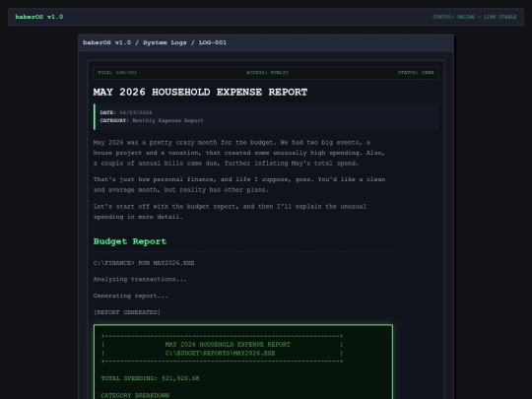Open System Logs breadcrumb link
This screenshot has width=532, height=399.
(x=165, y=42)
